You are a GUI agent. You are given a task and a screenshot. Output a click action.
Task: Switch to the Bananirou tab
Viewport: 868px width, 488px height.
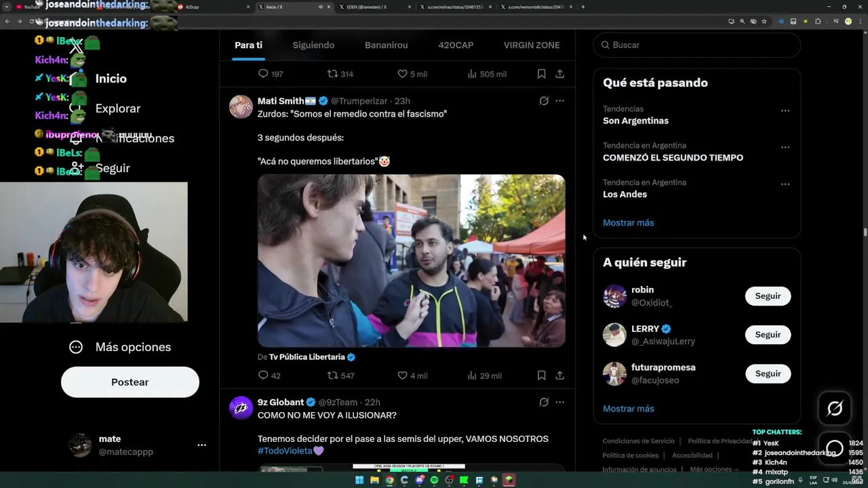click(x=387, y=45)
